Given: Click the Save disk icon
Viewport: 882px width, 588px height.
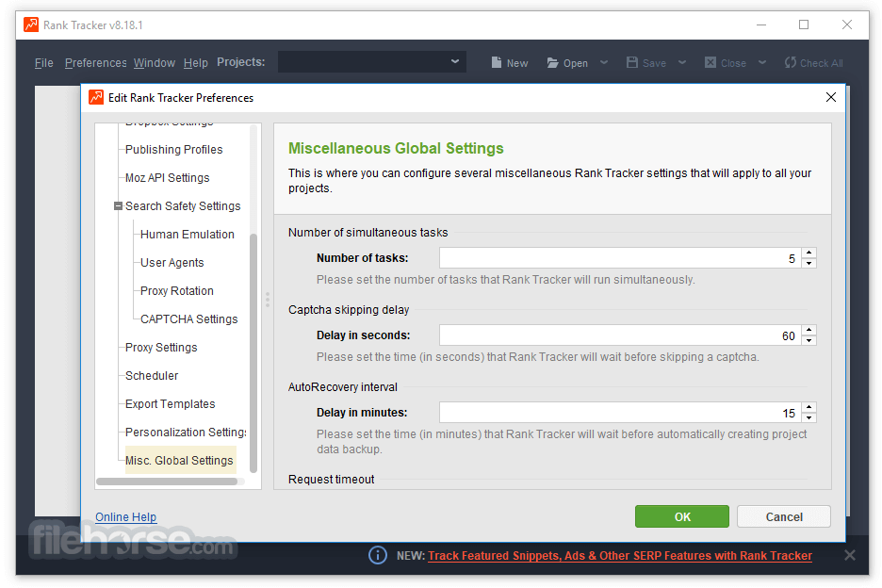Looking at the screenshot, I should 631,62.
